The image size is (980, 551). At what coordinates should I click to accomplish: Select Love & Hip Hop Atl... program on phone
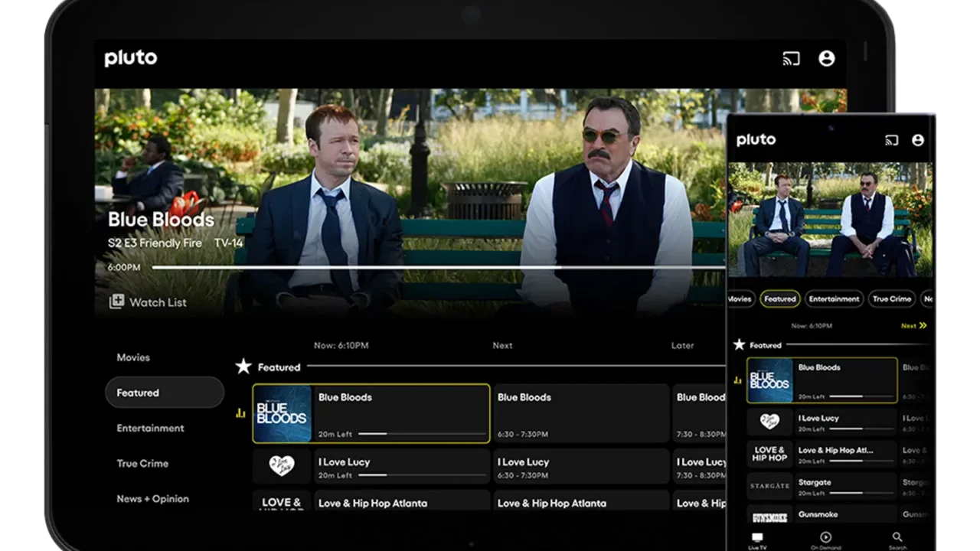(x=845, y=454)
